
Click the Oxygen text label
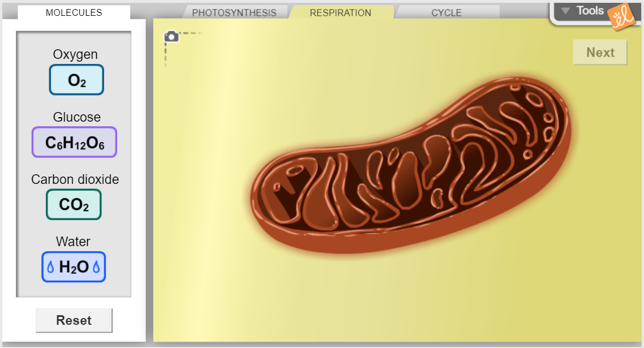[75, 54]
